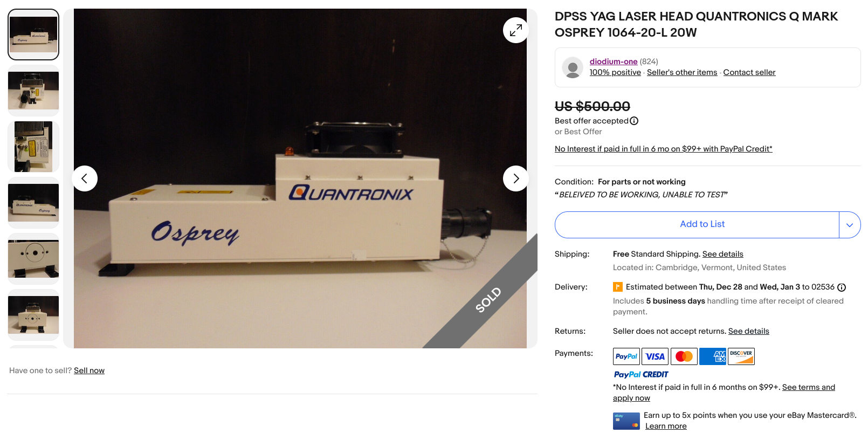868x440 pixels.
Task: Click the seller avatar icon
Action: [573, 67]
